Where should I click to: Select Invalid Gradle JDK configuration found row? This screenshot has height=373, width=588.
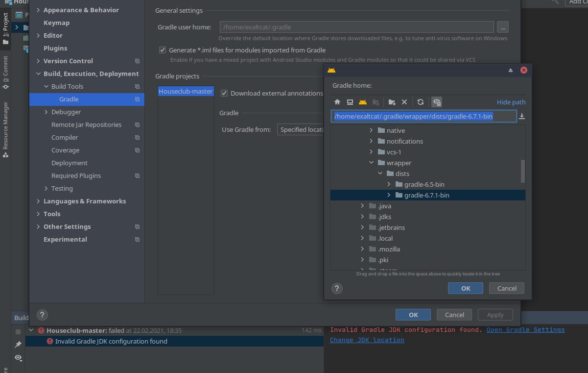point(174,341)
